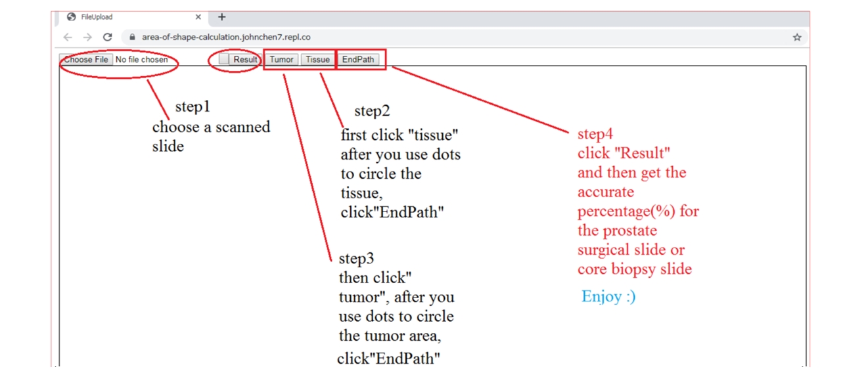Click the "step1" annotation text on the canvas

point(193,107)
